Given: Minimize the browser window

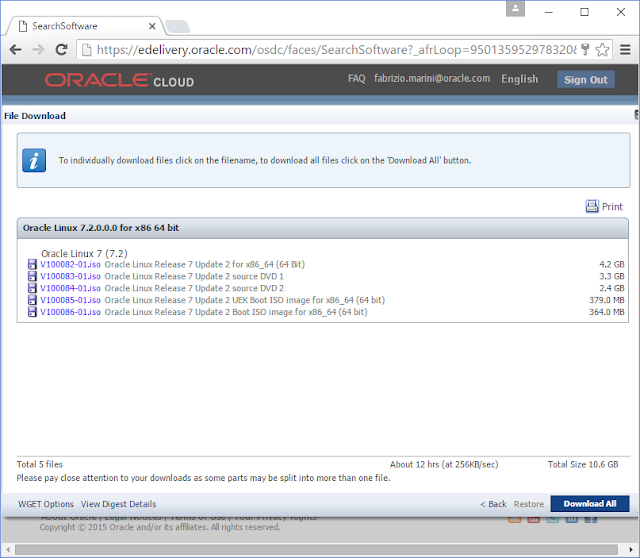Looking at the screenshot, I should click(x=549, y=12).
